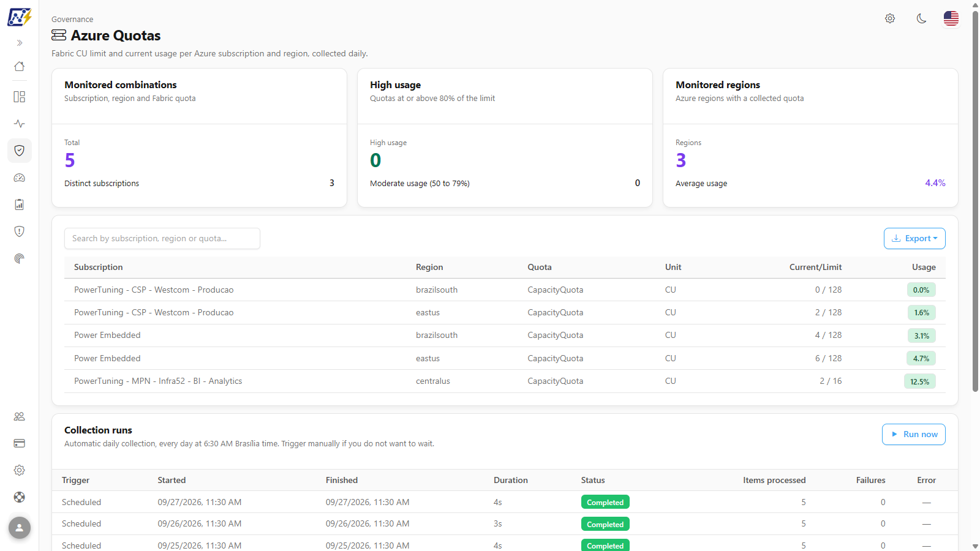Screen dimensions: 980x551
Task: Open the fingerprint icon in sidebar
Action: tap(20, 258)
